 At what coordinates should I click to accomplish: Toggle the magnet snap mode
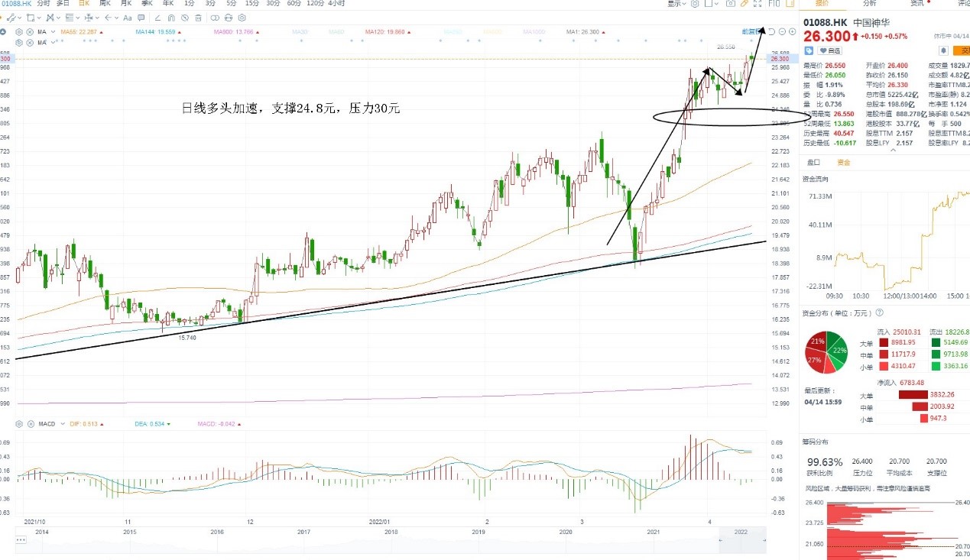click(x=171, y=18)
